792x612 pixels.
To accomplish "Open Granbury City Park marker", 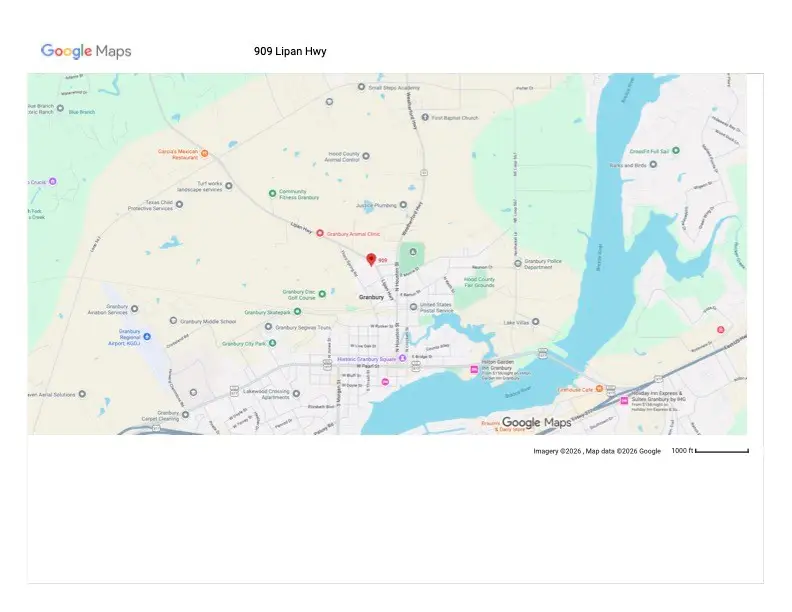I will point(272,343).
